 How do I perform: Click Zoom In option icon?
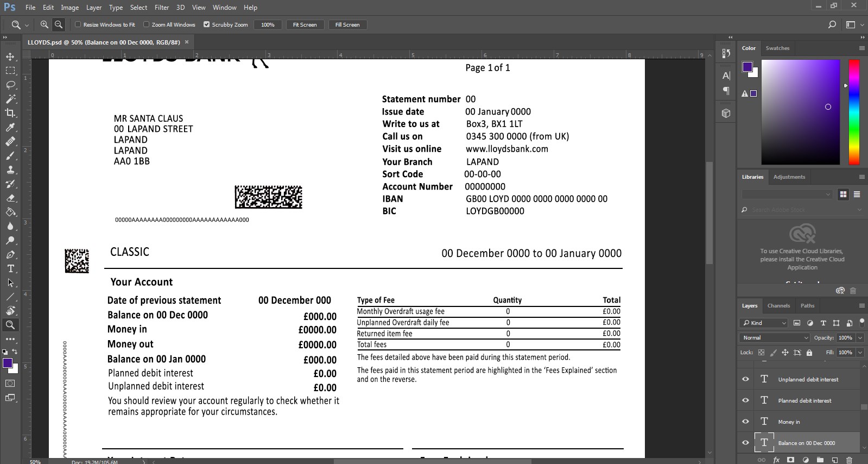click(45, 24)
